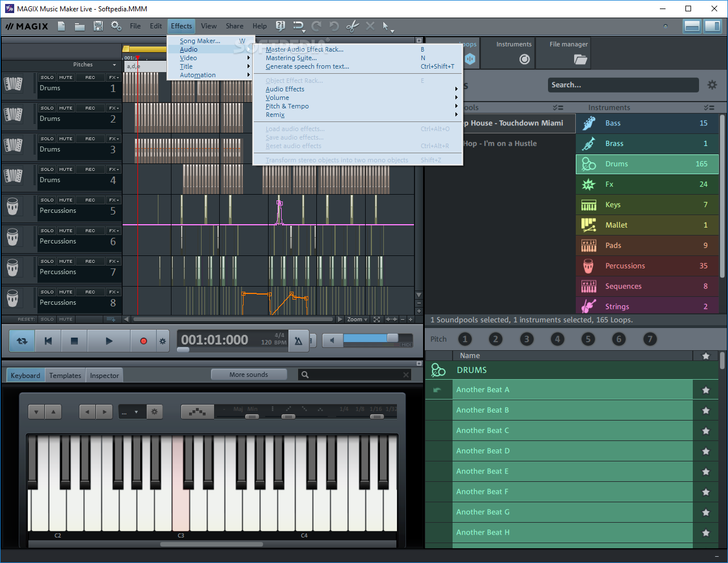
Task: Switch to the Inspector tab
Action: coord(104,376)
